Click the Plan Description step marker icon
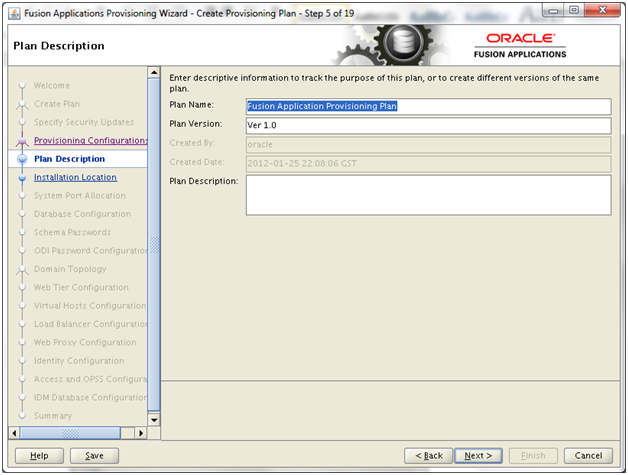Image resolution: width=628 pixels, height=475 pixels. (22, 159)
